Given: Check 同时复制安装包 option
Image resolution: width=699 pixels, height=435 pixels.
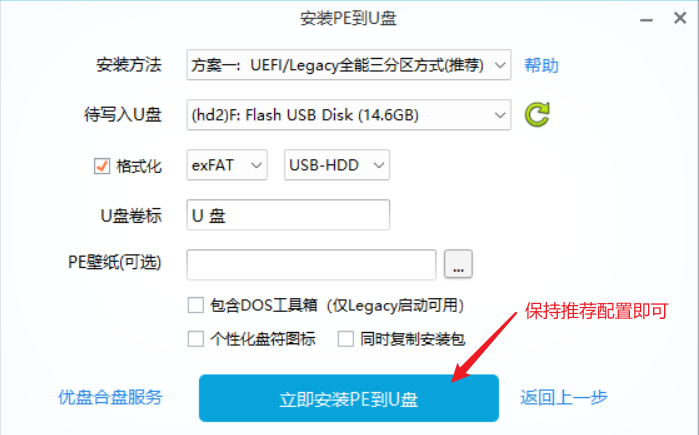Looking at the screenshot, I should point(345,339).
